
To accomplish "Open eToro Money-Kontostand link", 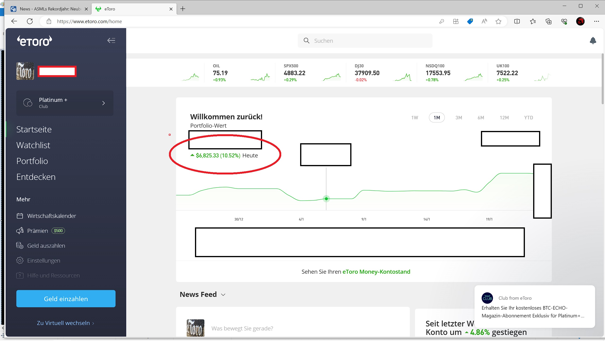I will click(376, 272).
